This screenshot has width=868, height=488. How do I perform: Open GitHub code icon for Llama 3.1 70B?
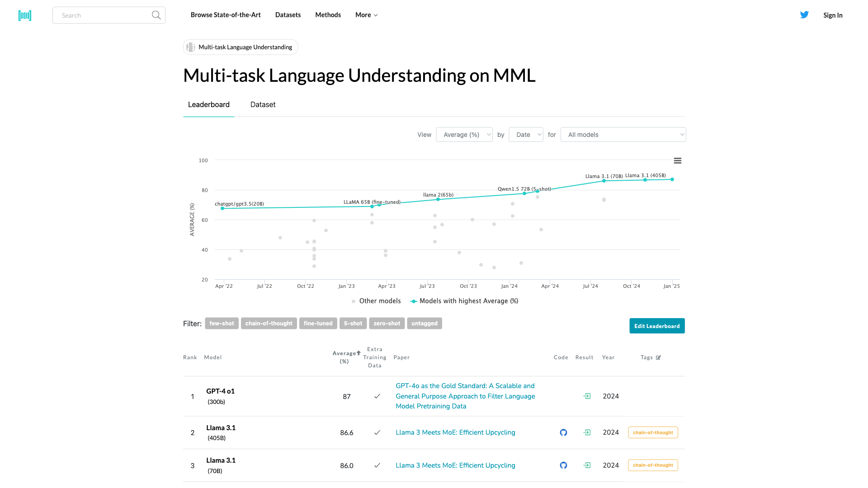coord(563,465)
